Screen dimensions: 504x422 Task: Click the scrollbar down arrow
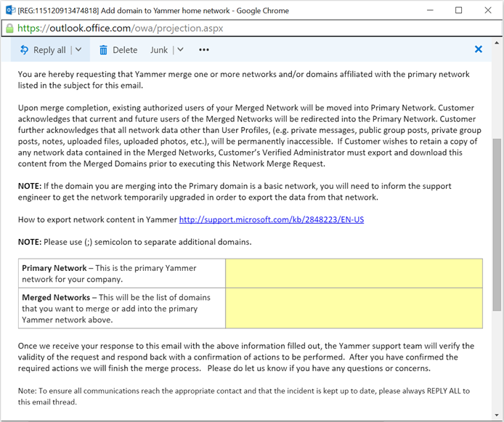click(x=497, y=415)
